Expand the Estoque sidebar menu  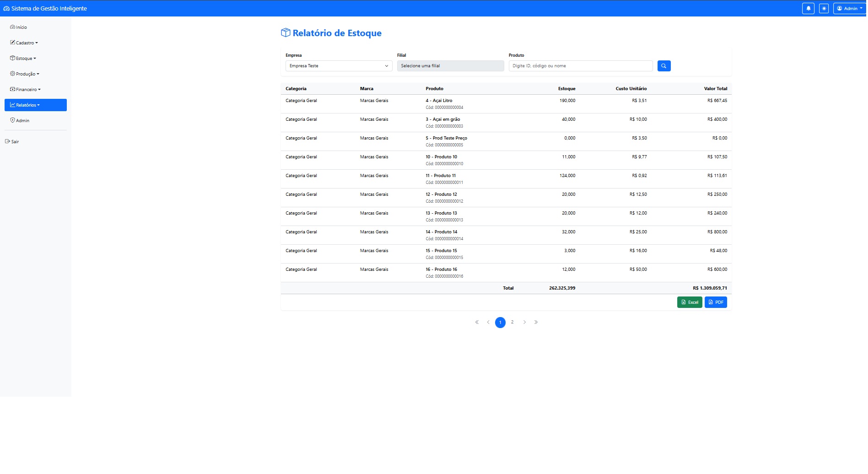tap(23, 59)
